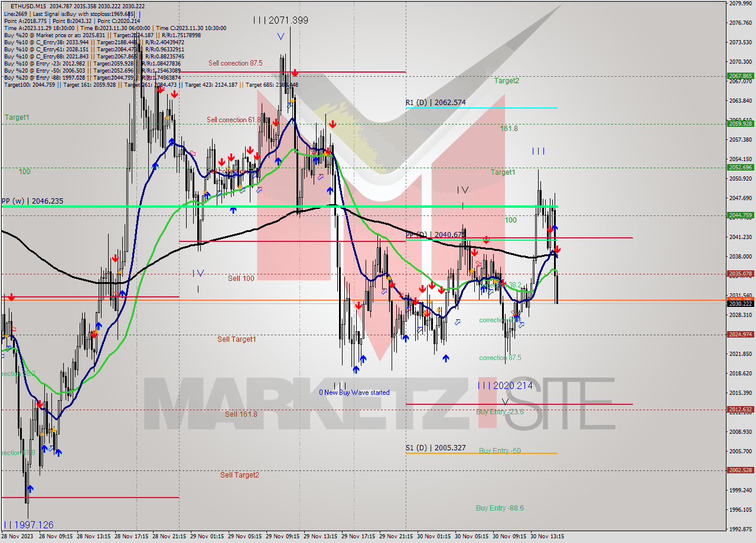Select the 2044.759 price tag on axis
This screenshot has height=543, width=756.
[741, 215]
